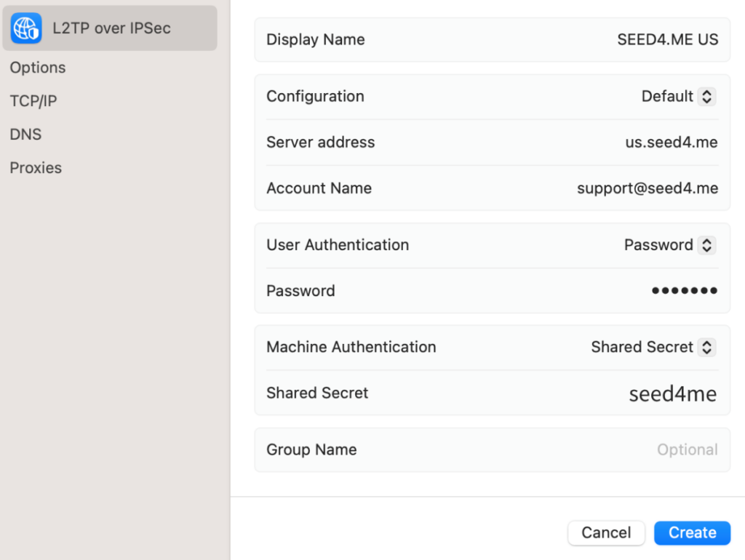745x560 pixels.
Task: Click the User Authentication label
Action: [338, 245]
